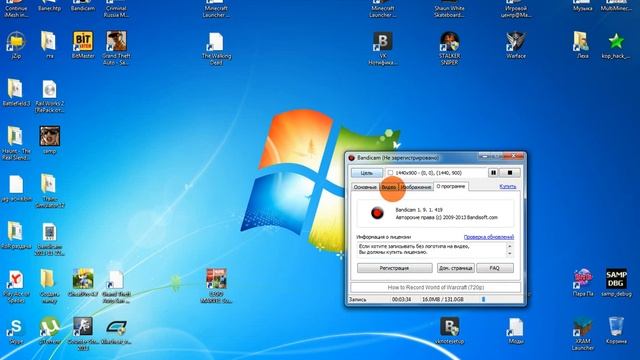
Task: Open the Изображение tab
Action: point(416,187)
